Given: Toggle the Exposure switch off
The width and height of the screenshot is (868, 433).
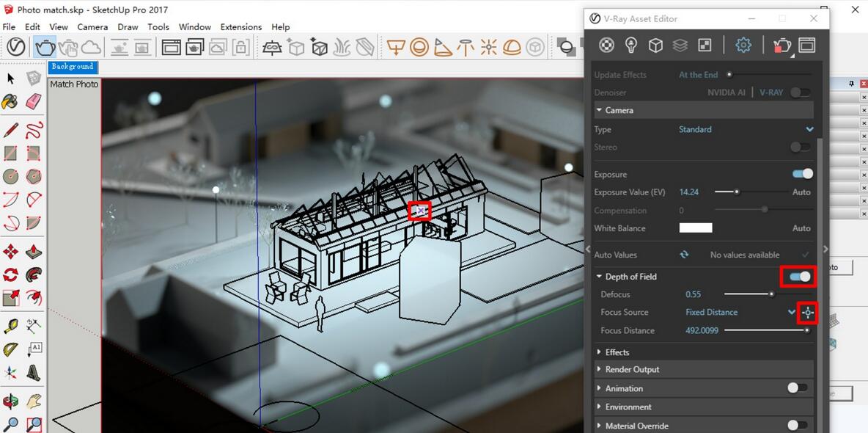Looking at the screenshot, I should pyautogui.click(x=803, y=174).
